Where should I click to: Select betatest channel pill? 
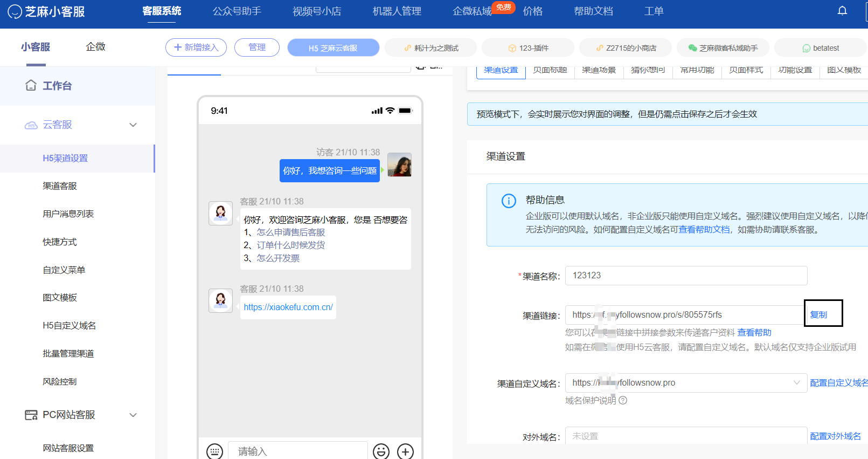821,48
